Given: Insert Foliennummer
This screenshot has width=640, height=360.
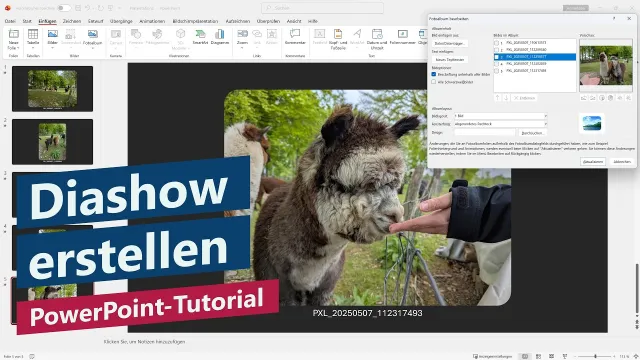Looking at the screenshot, I should [x=402, y=34].
